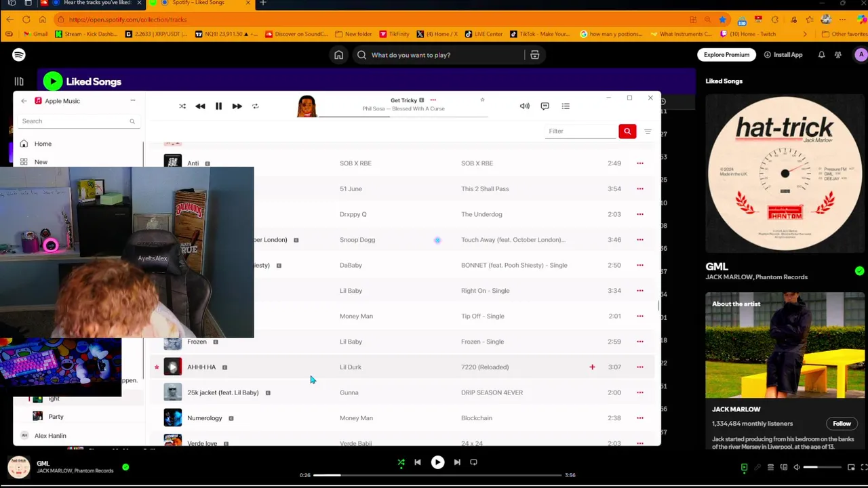This screenshot has height=488, width=868.
Task: Open more options for 51 June row
Action: [640, 188]
